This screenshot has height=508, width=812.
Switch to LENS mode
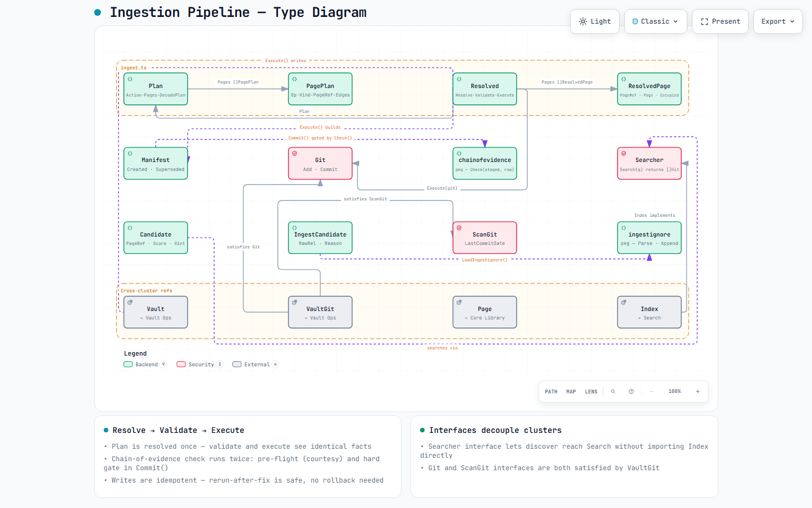pyautogui.click(x=591, y=392)
